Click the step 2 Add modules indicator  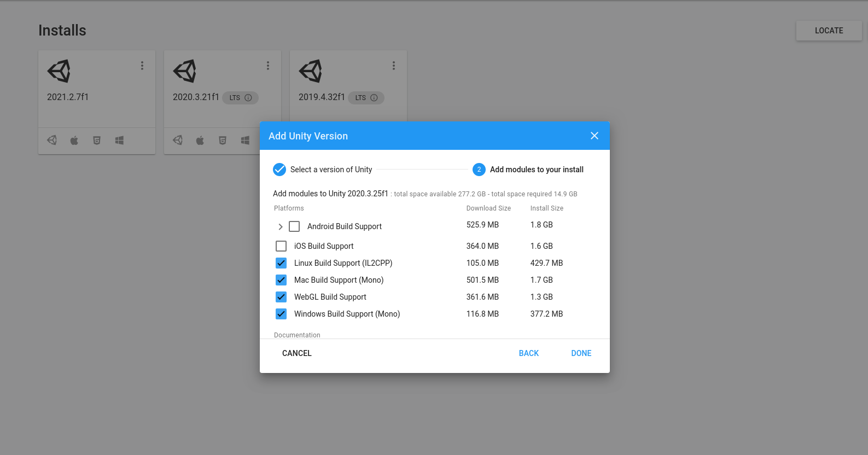tap(479, 170)
